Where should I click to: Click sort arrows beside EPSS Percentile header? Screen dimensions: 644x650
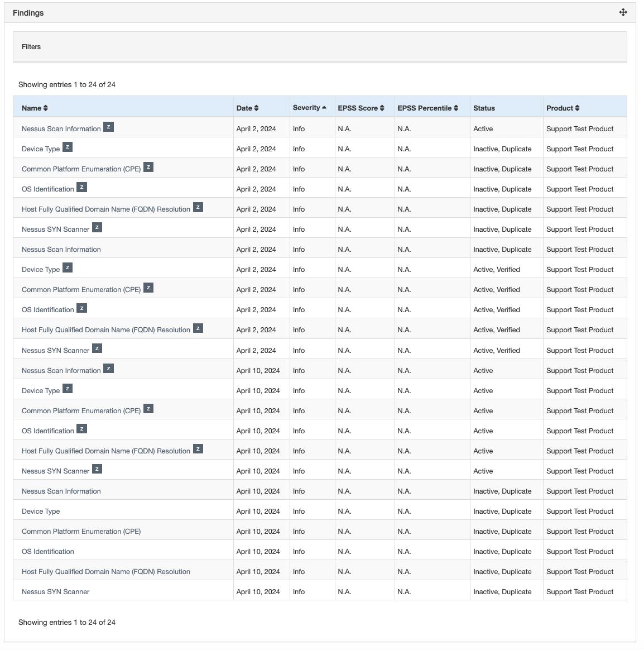click(456, 108)
